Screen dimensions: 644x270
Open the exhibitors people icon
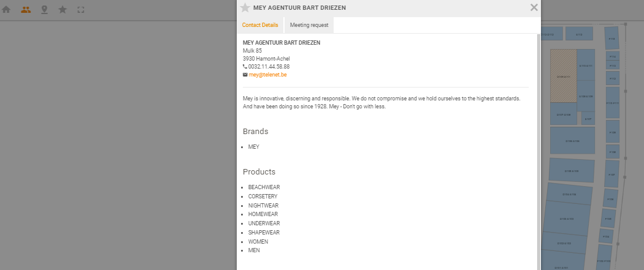coord(26,9)
